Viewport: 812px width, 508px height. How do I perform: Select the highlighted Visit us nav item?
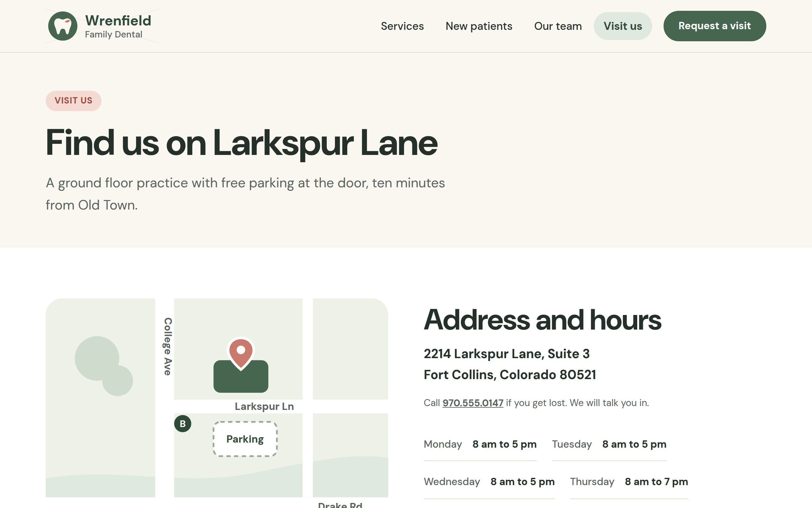coord(623,26)
